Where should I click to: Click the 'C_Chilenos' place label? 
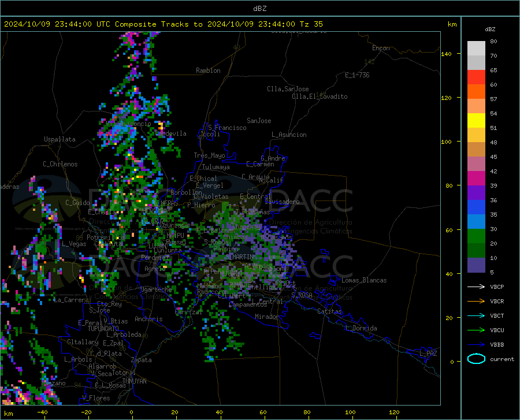coord(60,164)
